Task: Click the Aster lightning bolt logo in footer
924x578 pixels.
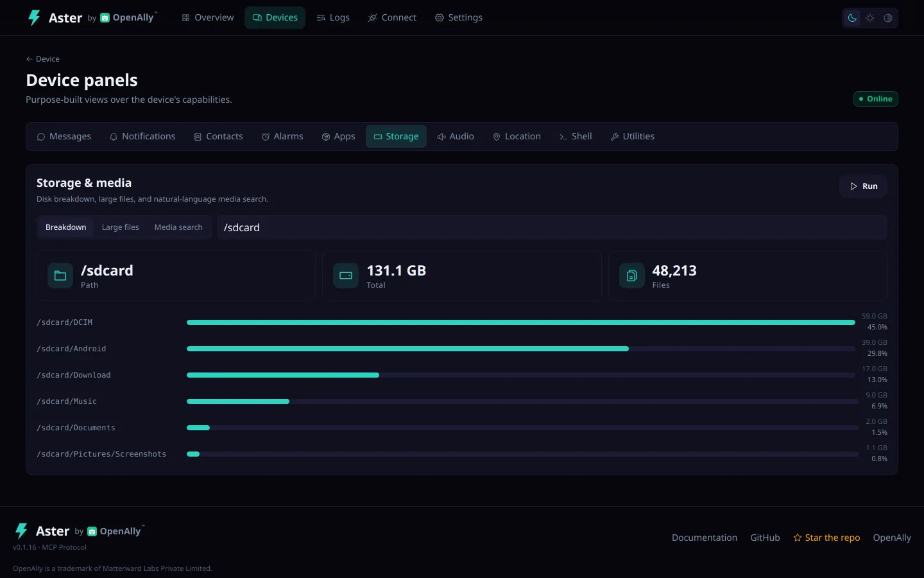Action: click(21, 530)
